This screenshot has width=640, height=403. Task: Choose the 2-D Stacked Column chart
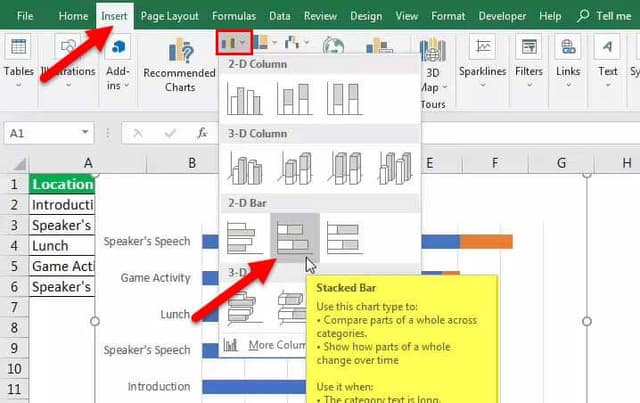coord(295,98)
